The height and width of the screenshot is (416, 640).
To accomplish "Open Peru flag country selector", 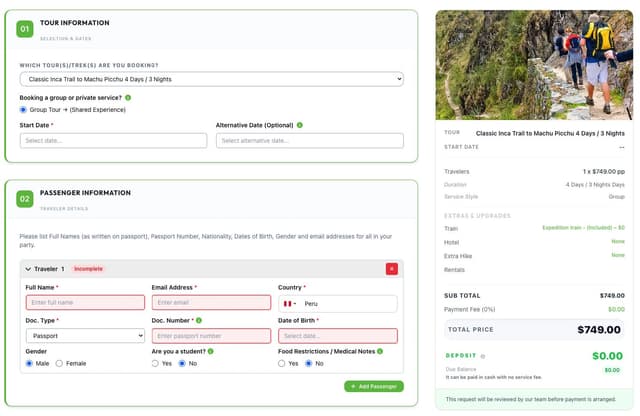I will 290,304.
